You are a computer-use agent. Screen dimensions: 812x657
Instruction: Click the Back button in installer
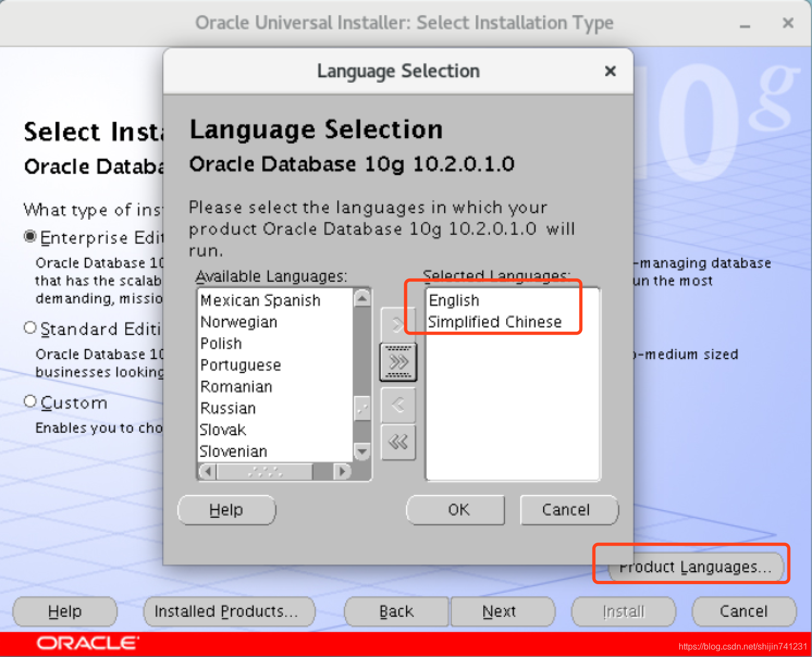[397, 611]
